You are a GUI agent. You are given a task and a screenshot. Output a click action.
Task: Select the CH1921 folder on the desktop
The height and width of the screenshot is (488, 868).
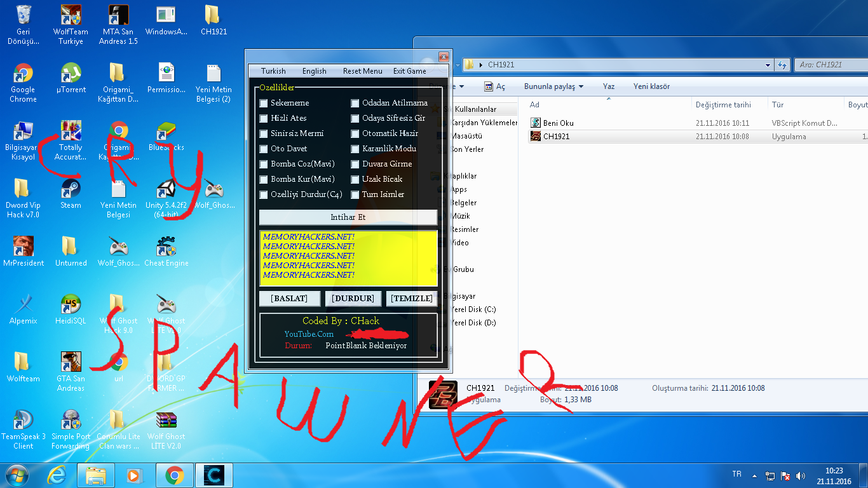click(214, 20)
